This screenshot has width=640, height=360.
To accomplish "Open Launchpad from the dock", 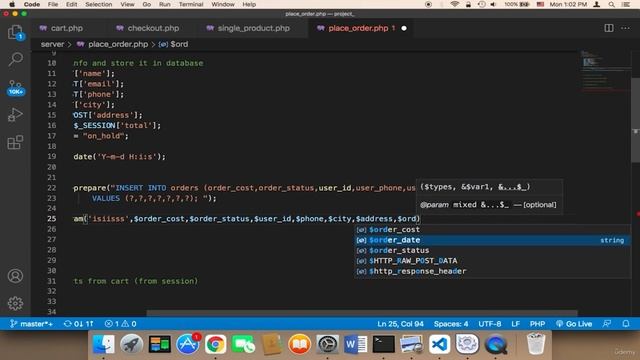I will click(x=131, y=344).
